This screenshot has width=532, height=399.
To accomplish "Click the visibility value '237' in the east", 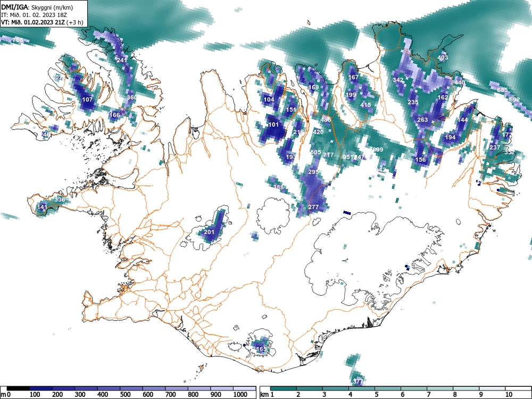I will [x=495, y=147].
